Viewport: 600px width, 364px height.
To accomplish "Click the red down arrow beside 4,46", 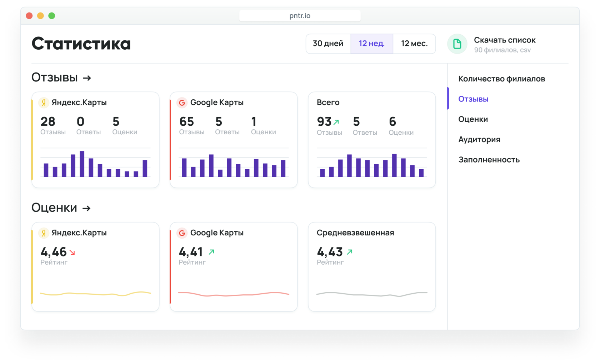I will [72, 253].
